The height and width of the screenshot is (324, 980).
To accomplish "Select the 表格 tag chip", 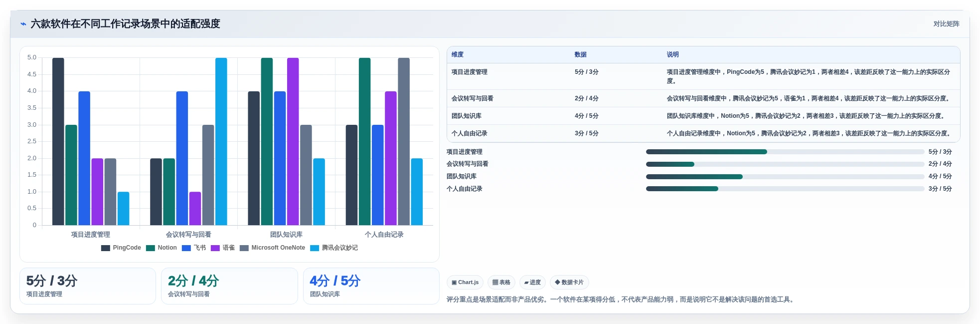I will pyautogui.click(x=501, y=283).
